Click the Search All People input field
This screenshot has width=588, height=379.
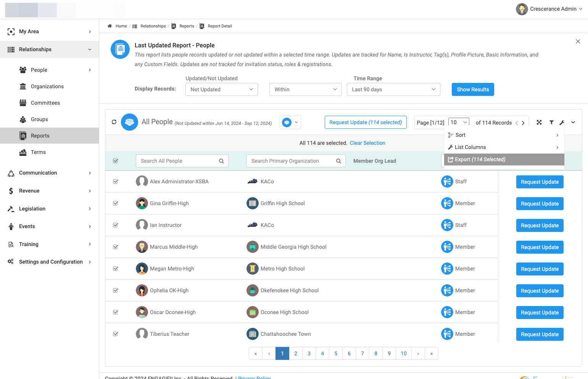(x=182, y=161)
